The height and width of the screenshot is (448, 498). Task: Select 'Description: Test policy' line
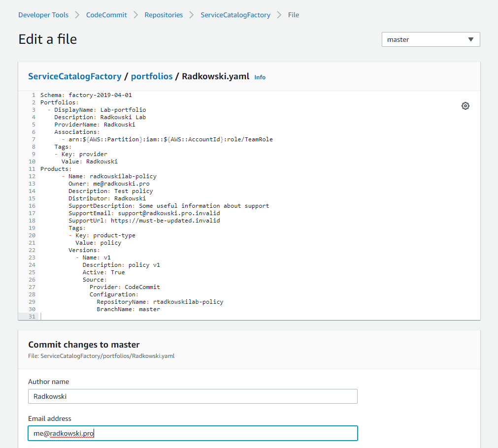click(110, 191)
